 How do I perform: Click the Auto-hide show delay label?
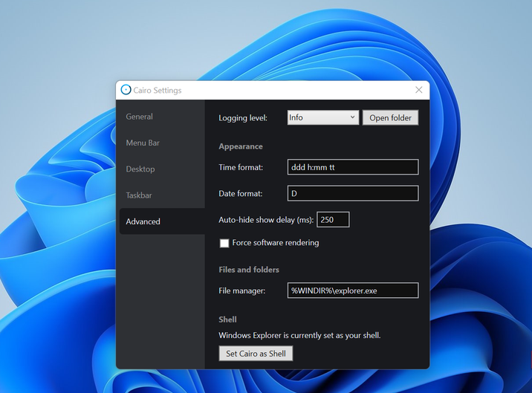266,220
